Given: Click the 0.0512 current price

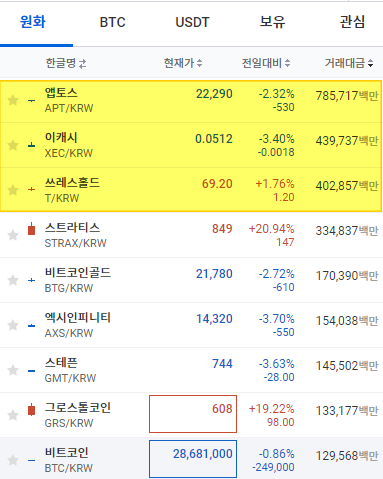Looking at the screenshot, I should [x=214, y=139].
